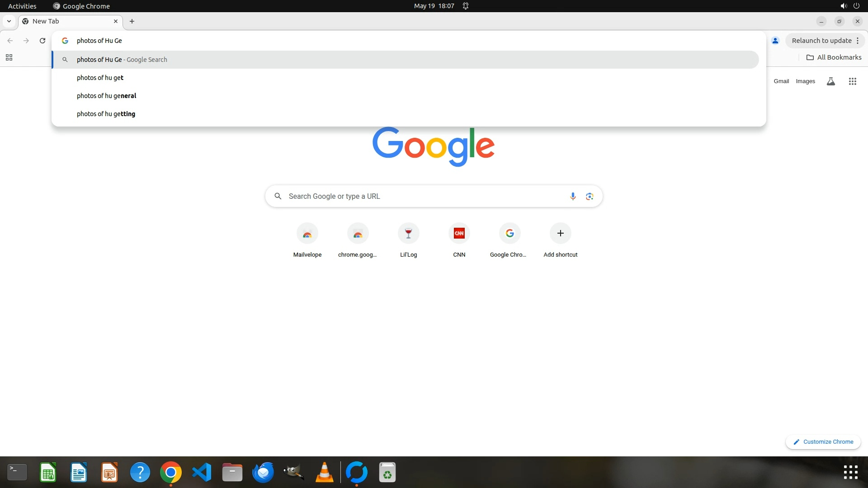Click the Gmail link
868x488 pixels.
point(781,81)
